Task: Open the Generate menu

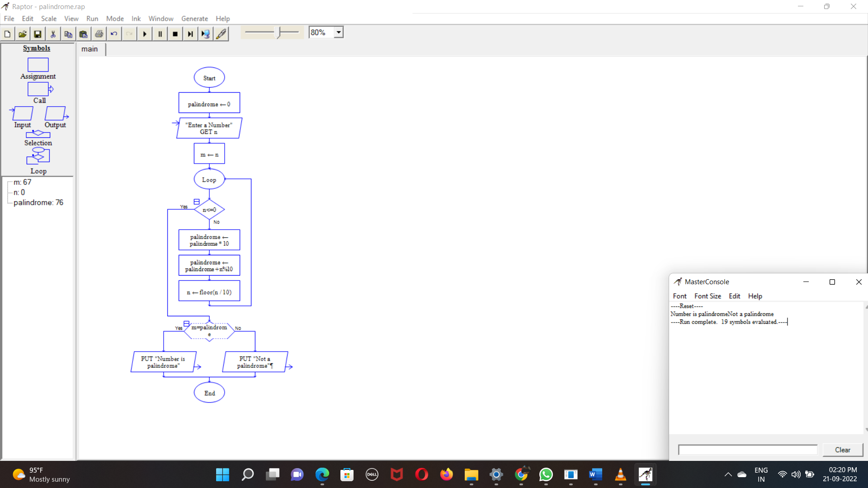Action: coord(194,19)
